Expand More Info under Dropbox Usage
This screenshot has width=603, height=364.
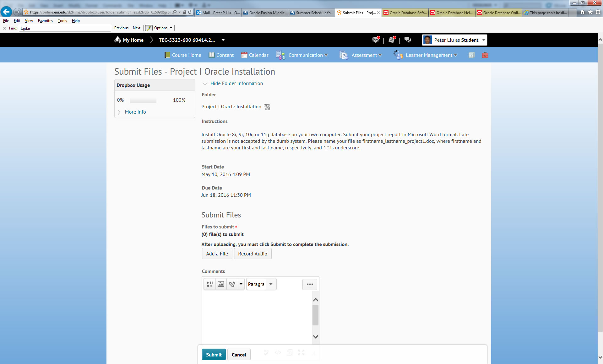pyautogui.click(x=135, y=112)
